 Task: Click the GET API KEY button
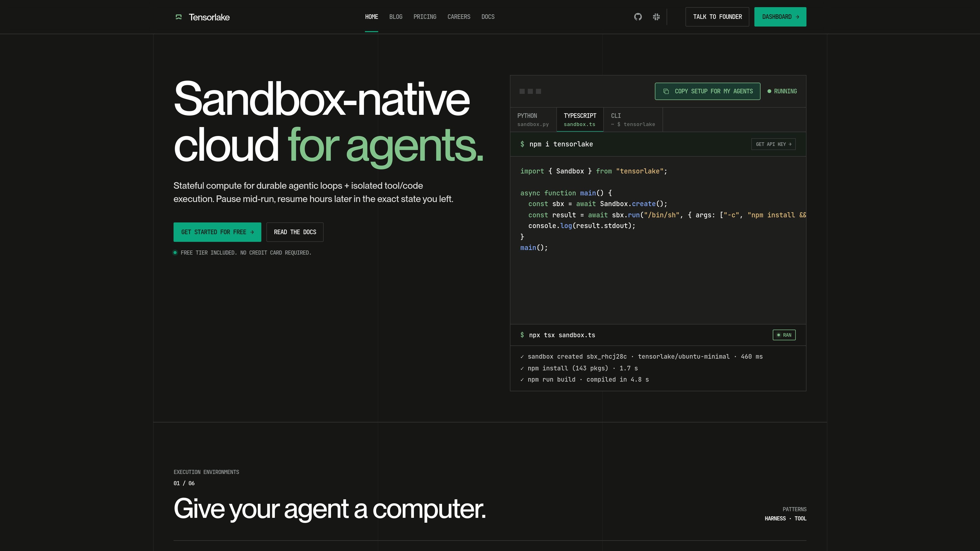coord(774,144)
